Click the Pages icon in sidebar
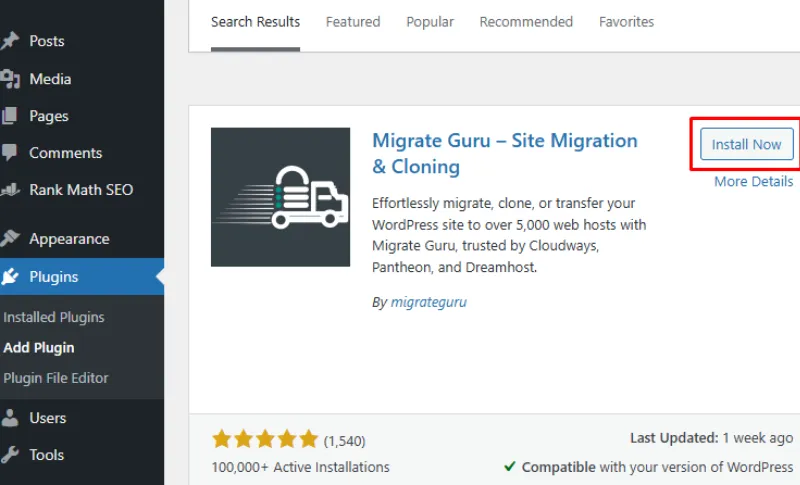The width and height of the screenshot is (800, 485). [x=9, y=116]
